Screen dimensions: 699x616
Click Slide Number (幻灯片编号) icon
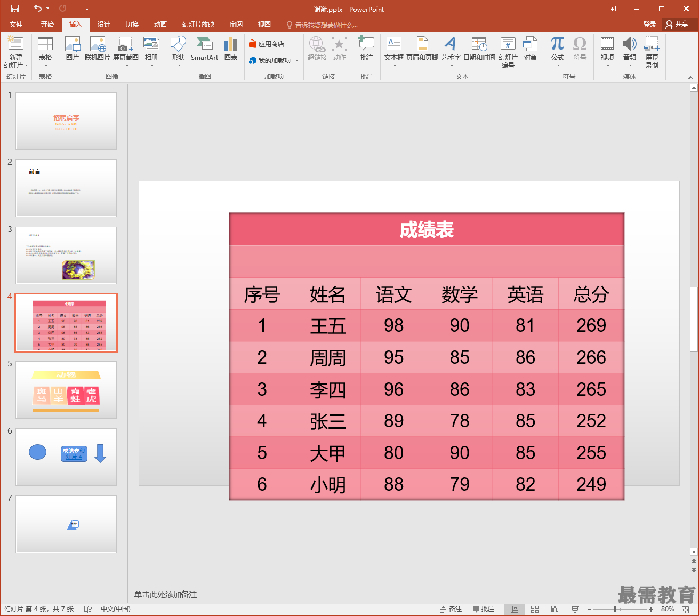[508, 52]
